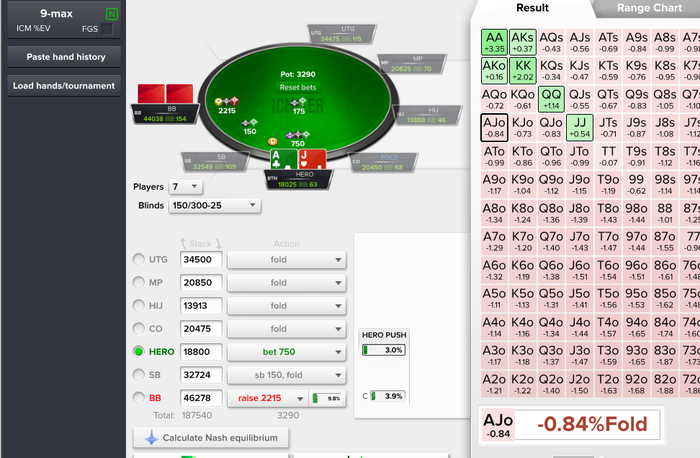
Task: Click the BB 2215 chip stack
Action: coord(227,106)
